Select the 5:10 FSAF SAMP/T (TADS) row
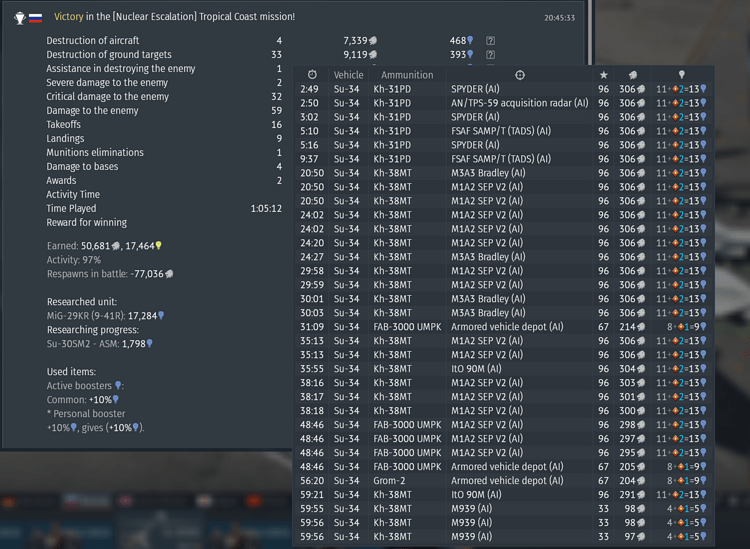 tap(503, 131)
